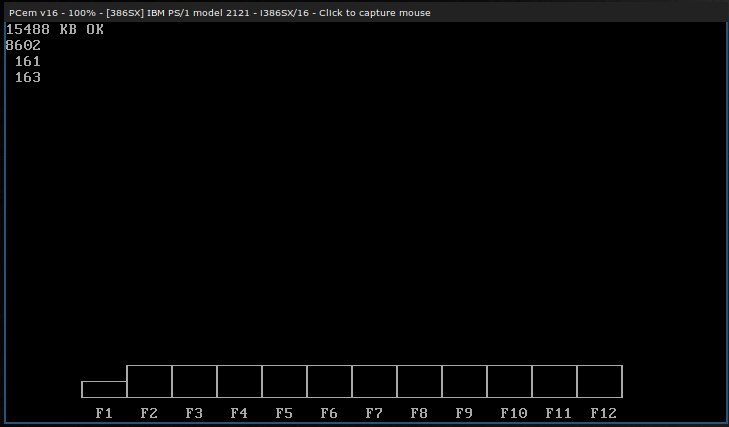This screenshot has height=427, width=729.
Task: Click the '15488 KB OK' memory text
Action: click(55, 29)
